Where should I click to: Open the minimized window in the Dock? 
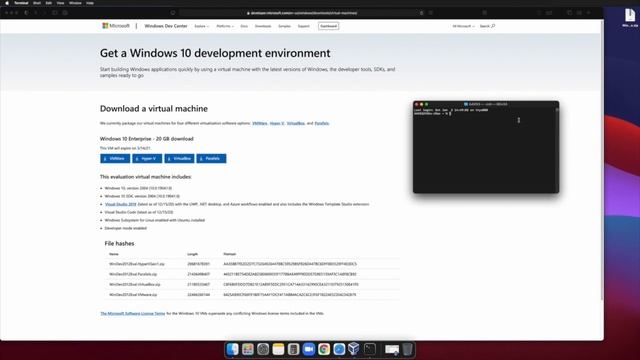pos(392,349)
